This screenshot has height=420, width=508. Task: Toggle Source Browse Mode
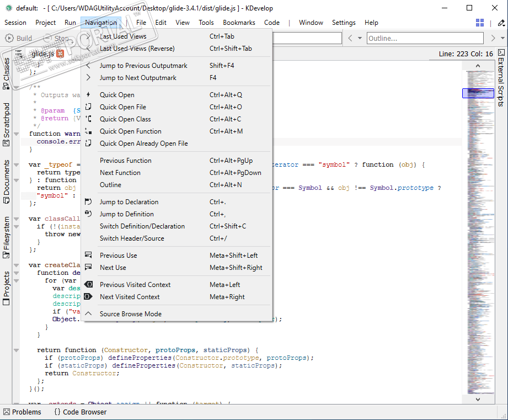131,314
